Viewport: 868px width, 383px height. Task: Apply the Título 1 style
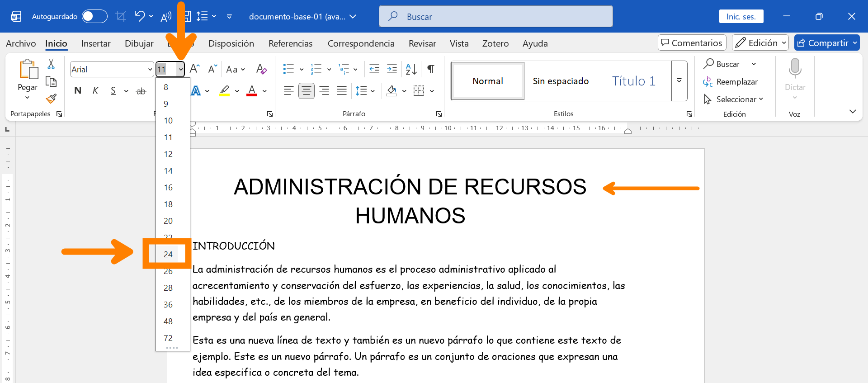(x=634, y=81)
